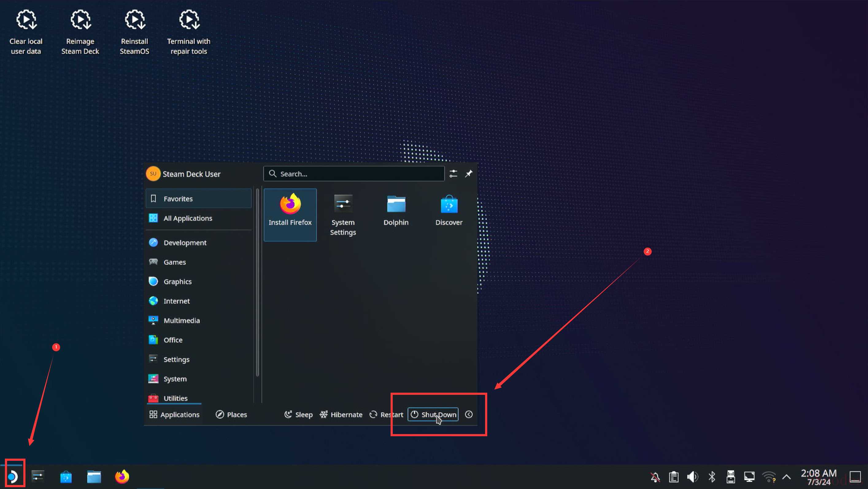Expand hidden system tray icons
The height and width of the screenshot is (489, 868).
tap(786, 477)
